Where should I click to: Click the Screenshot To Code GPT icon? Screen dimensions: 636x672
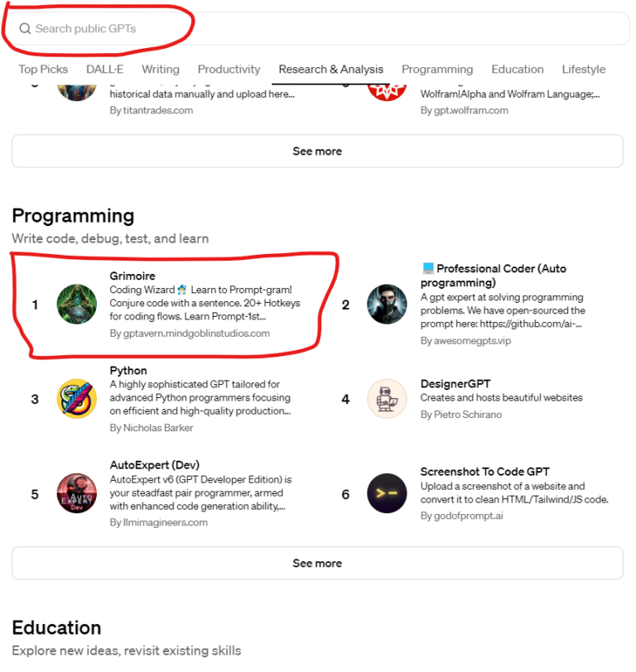click(x=387, y=494)
